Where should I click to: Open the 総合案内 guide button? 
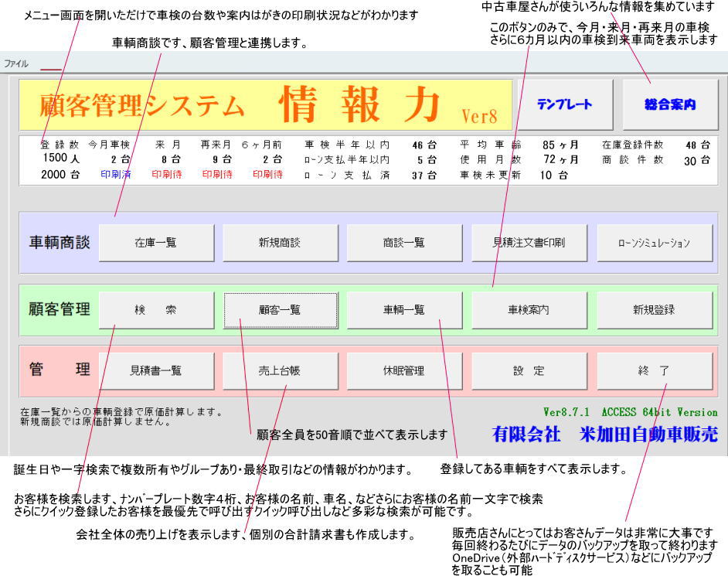669,104
